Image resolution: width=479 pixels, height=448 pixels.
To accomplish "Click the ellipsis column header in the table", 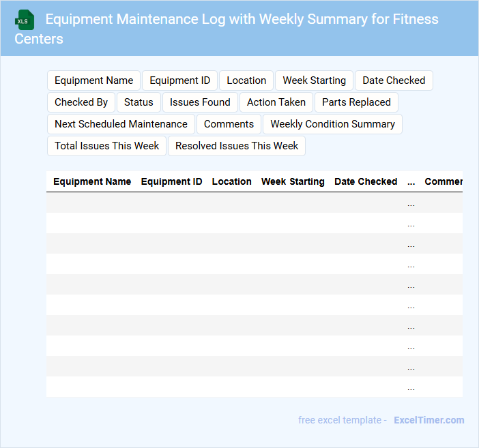I will 411,182.
